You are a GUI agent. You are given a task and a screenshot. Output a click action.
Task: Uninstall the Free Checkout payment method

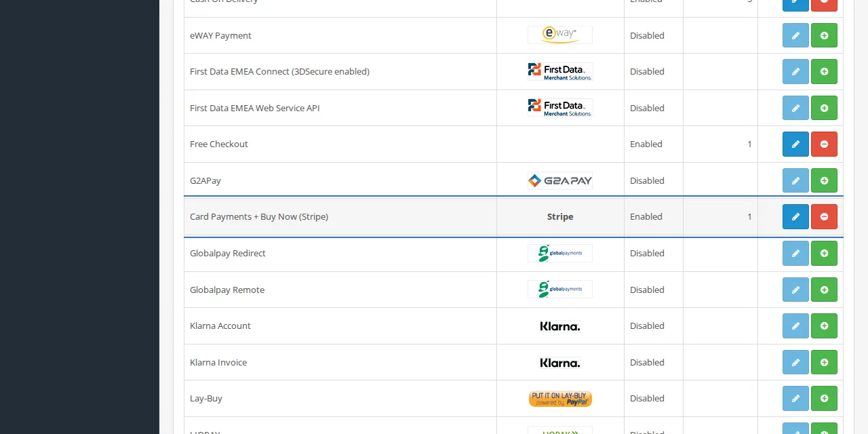pyautogui.click(x=824, y=144)
